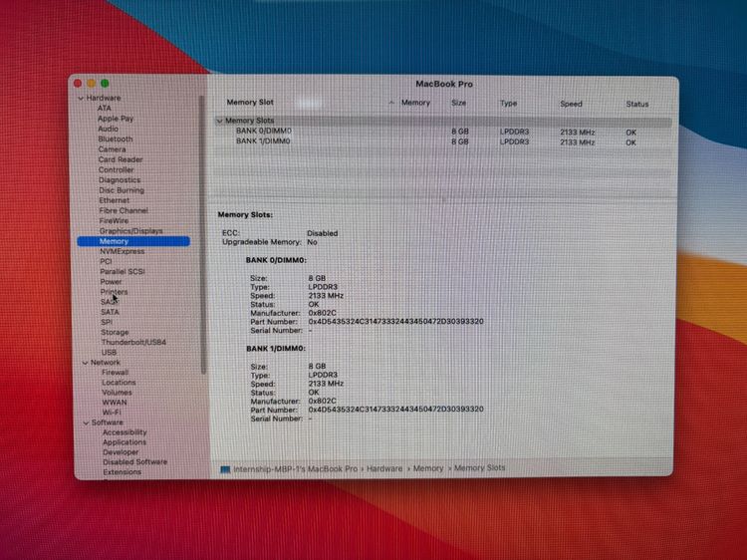The image size is (747, 560).
Task: Select Disc Burning in the sidebar
Action: (122, 190)
